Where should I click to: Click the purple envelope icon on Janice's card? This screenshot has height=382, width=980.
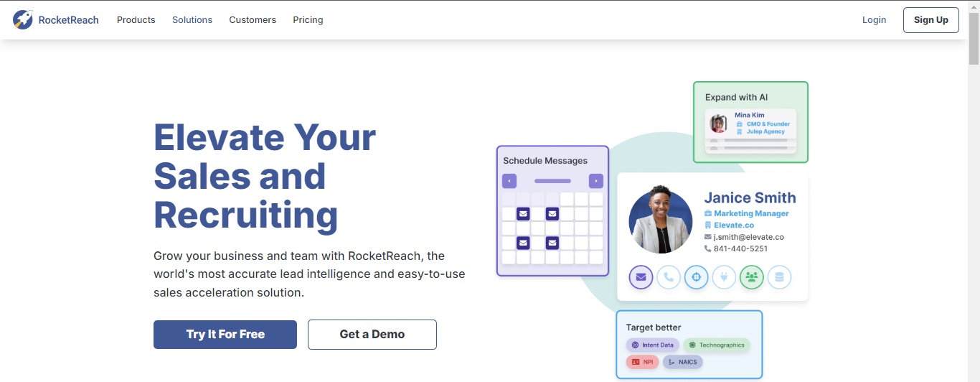point(641,277)
